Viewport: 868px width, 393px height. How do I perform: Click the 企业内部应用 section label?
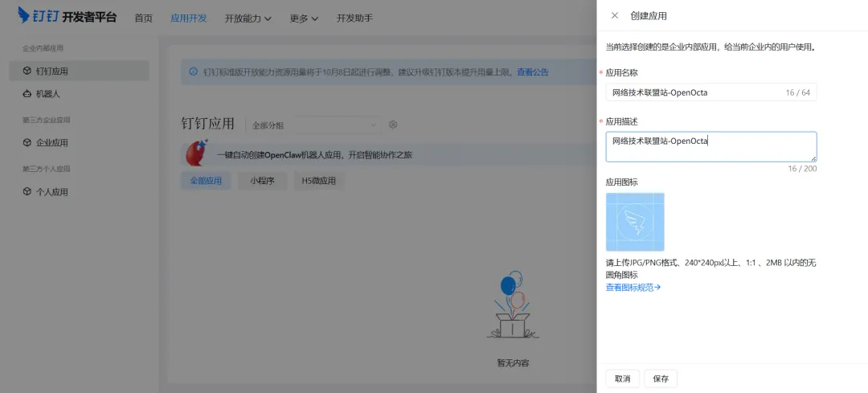(43, 49)
